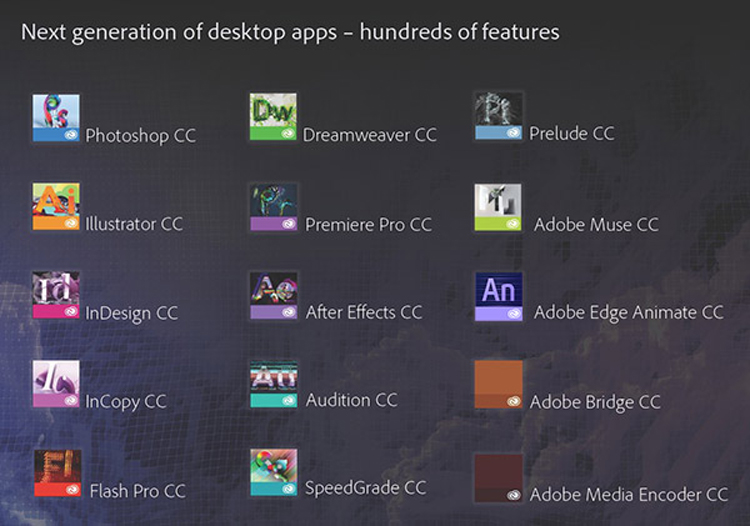This screenshot has width=750, height=526.
Task: Click the InDesign CC Id icon
Action: (56, 295)
